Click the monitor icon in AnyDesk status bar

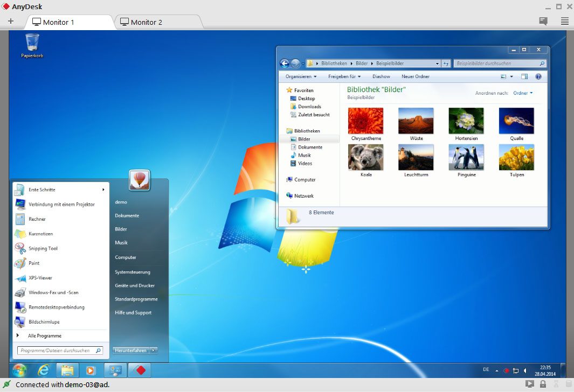tap(530, 384)
